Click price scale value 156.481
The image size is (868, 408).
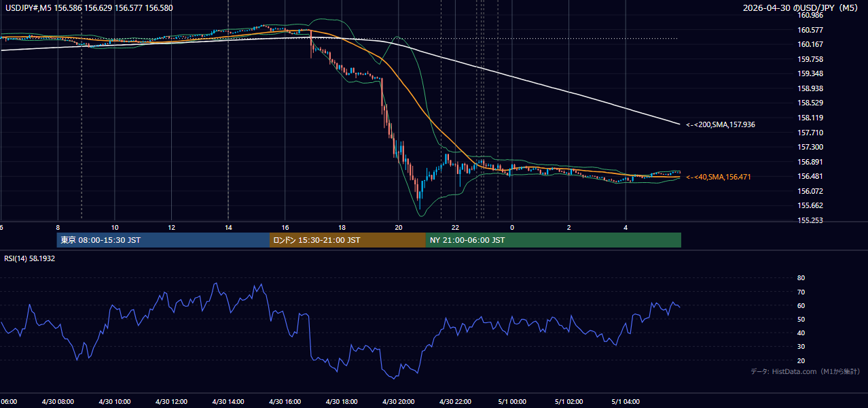[810, 176]
